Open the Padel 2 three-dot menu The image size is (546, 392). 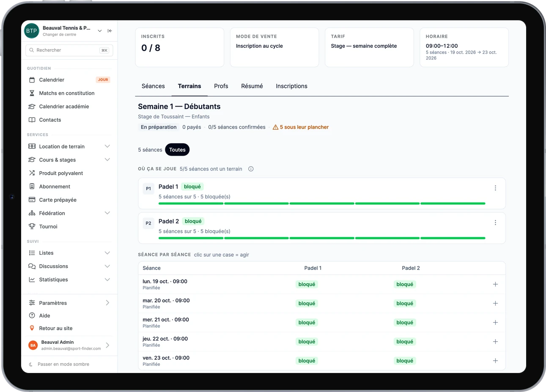click(495, 223)
